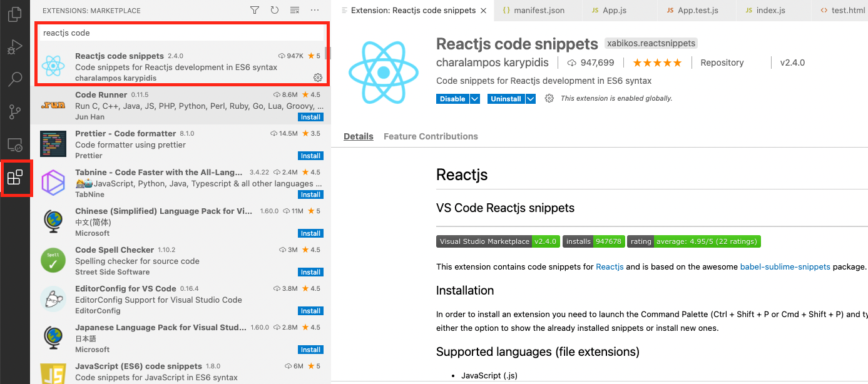
Task: Switch to the test.html tab
Action: [840, 11]
